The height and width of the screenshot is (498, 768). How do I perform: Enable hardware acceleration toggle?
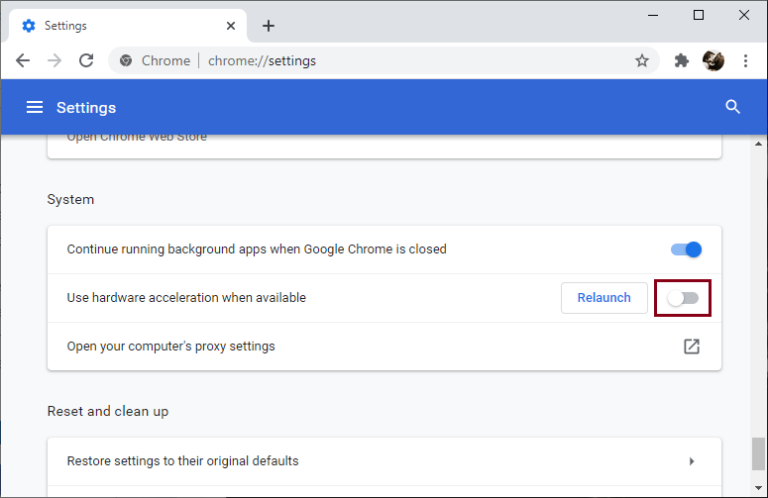coord(683,298)
